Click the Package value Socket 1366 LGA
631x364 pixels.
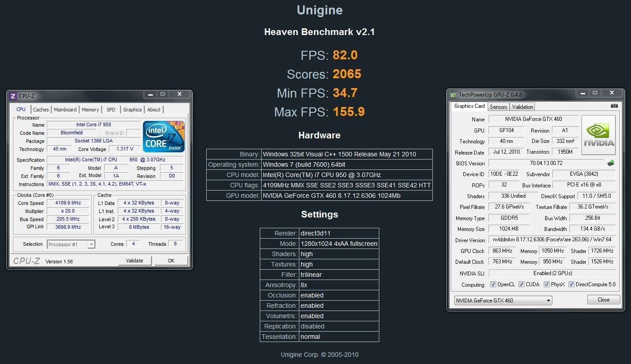coord(93,141)
